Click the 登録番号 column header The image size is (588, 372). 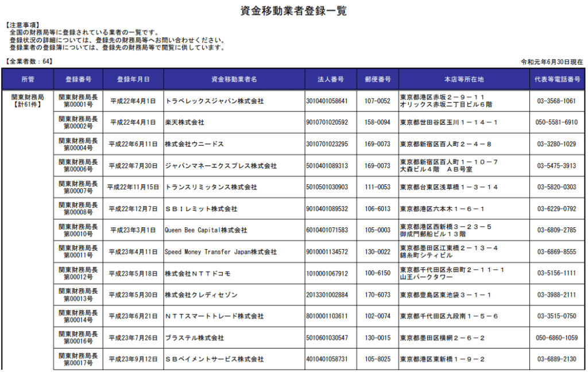(78, 79)
